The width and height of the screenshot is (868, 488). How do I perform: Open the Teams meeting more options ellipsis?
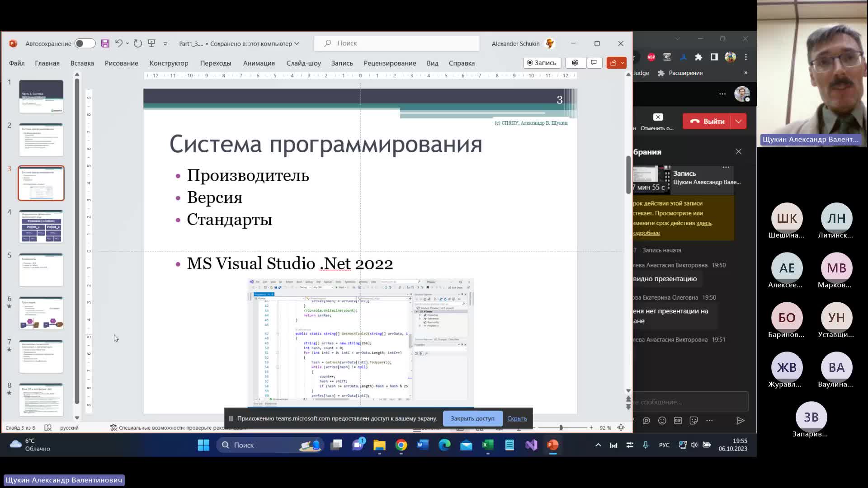click(x=722, y=94)
